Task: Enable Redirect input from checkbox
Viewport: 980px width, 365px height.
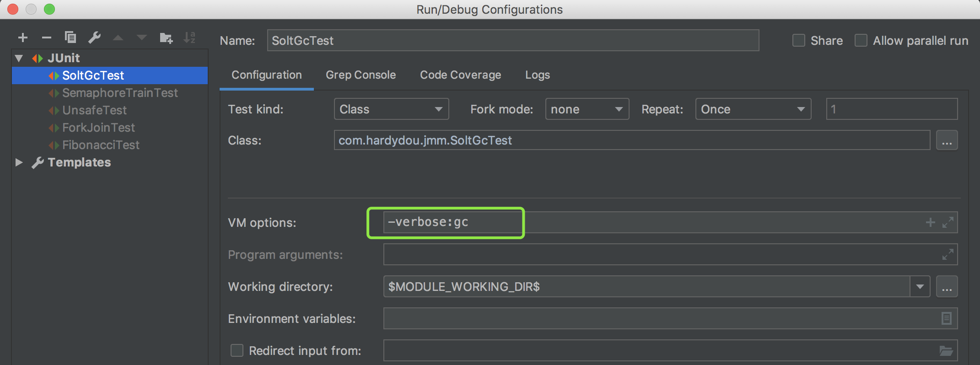Action: click(x=237, y=351)
